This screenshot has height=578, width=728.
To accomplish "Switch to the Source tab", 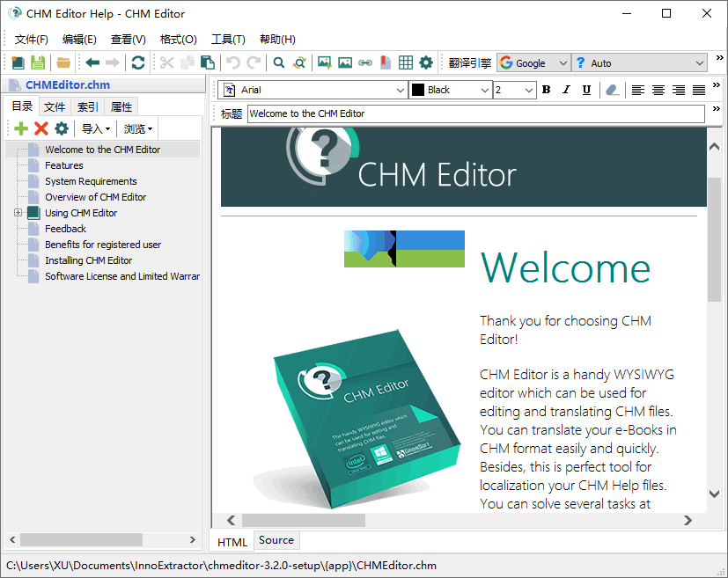I will [276, 540].
